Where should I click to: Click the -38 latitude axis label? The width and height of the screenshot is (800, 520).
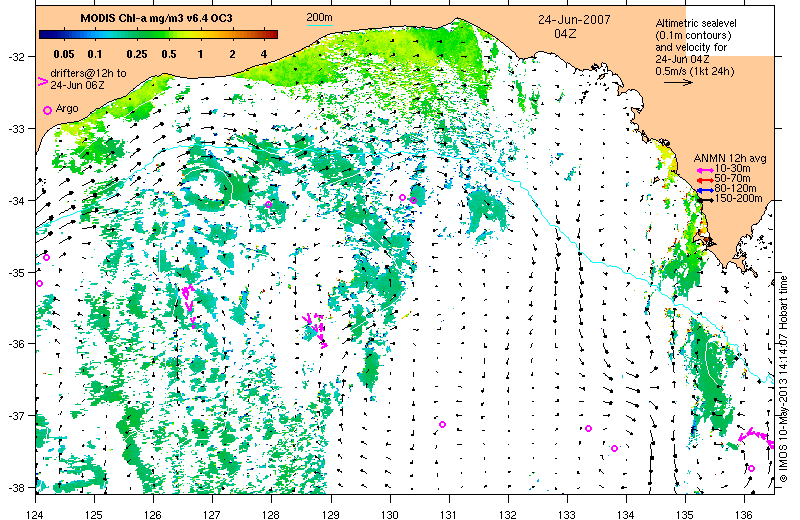click(15, 488)
